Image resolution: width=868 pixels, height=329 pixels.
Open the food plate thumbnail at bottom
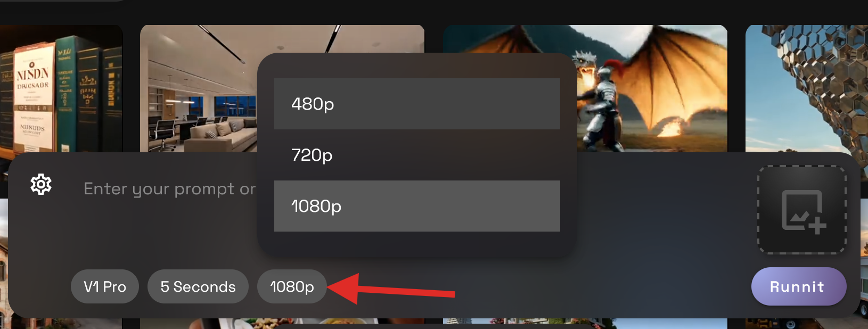pos(282,323)
